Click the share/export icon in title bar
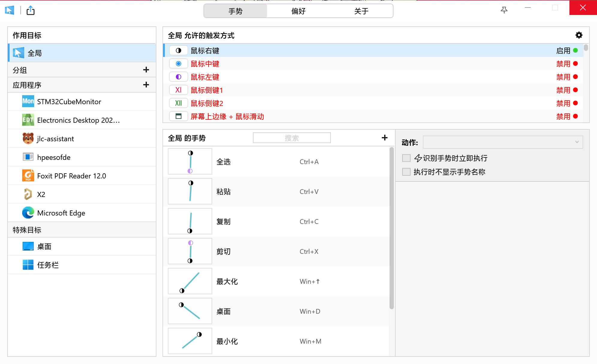The image size is (597, 364). [31, 11]
